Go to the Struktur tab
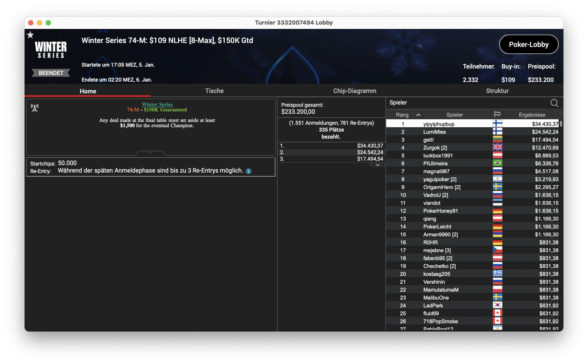 [497, 91]
